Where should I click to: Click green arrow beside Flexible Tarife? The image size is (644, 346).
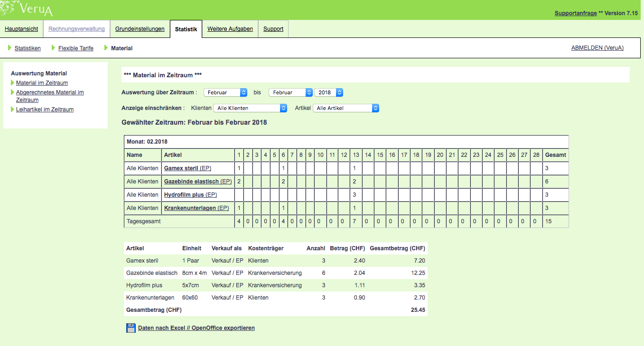(x=54, y=48)
